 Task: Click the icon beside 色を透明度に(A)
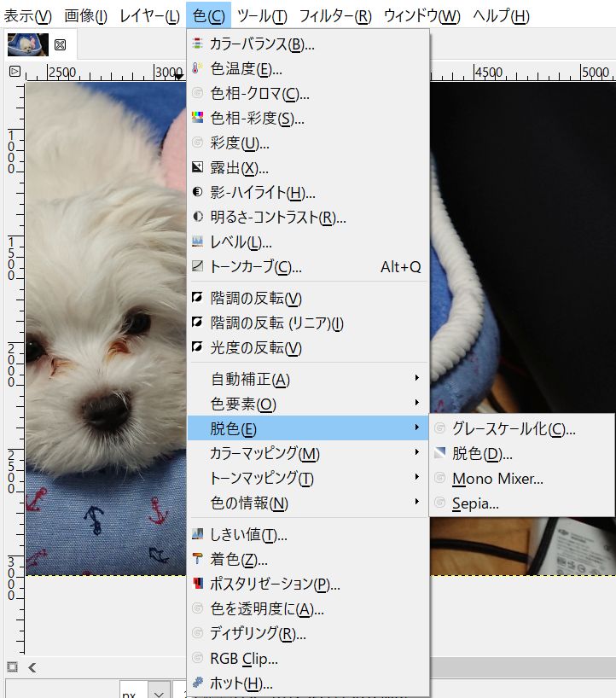pos(197,608)
